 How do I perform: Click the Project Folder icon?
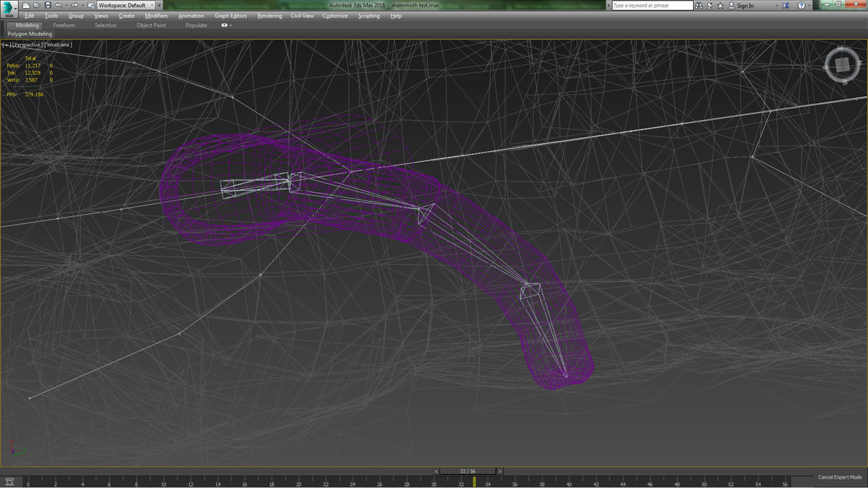click(x=91, y=5)
